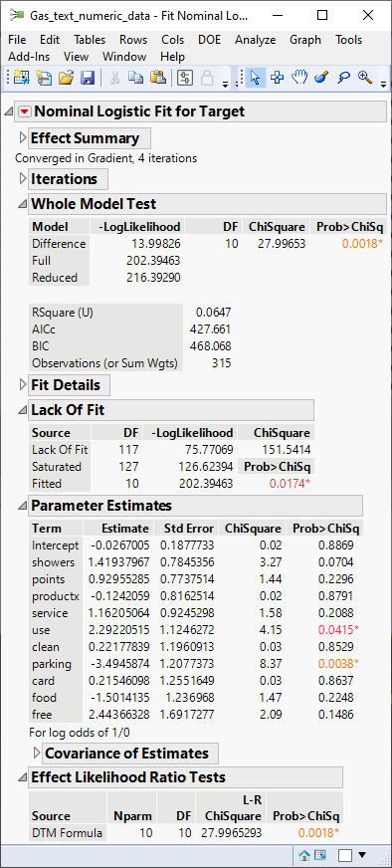Click the New Data Table icon
This screenshot has height=868, width=392.
21,78
